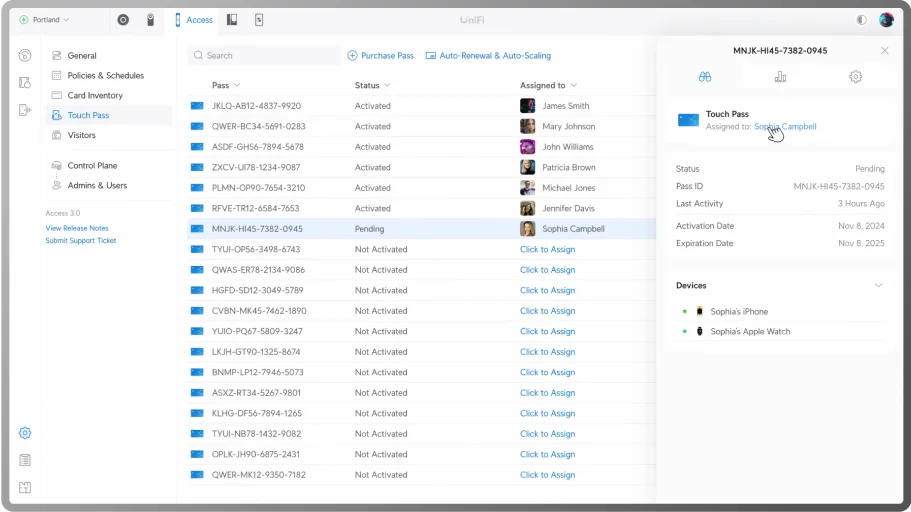This screenshot has height=512, width=911.
Task: Open the system log icon in left rail
Action: tap(25, 460)
